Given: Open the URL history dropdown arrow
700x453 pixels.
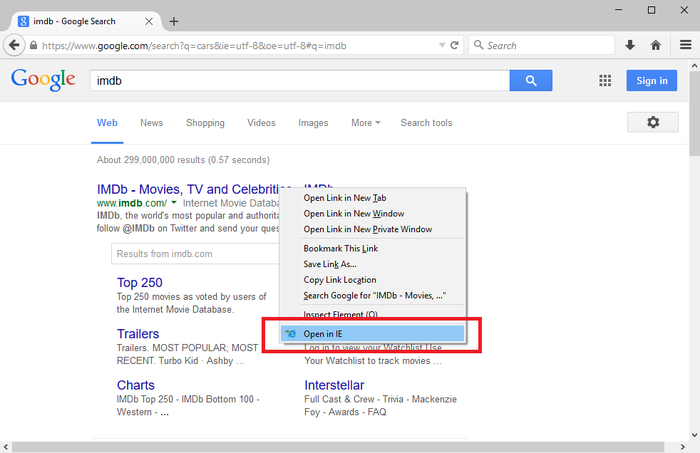Looking at the screenshot, I should (442, 45).
